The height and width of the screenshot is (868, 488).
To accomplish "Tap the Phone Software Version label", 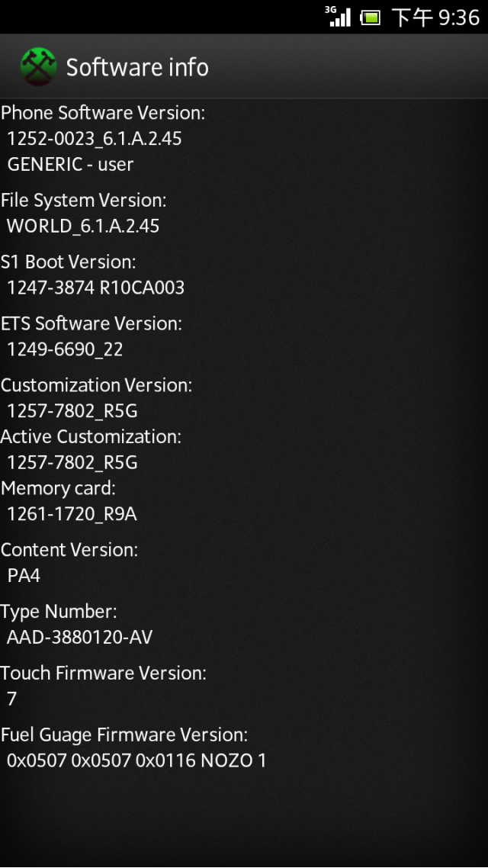I will click(x=103, y=113).
